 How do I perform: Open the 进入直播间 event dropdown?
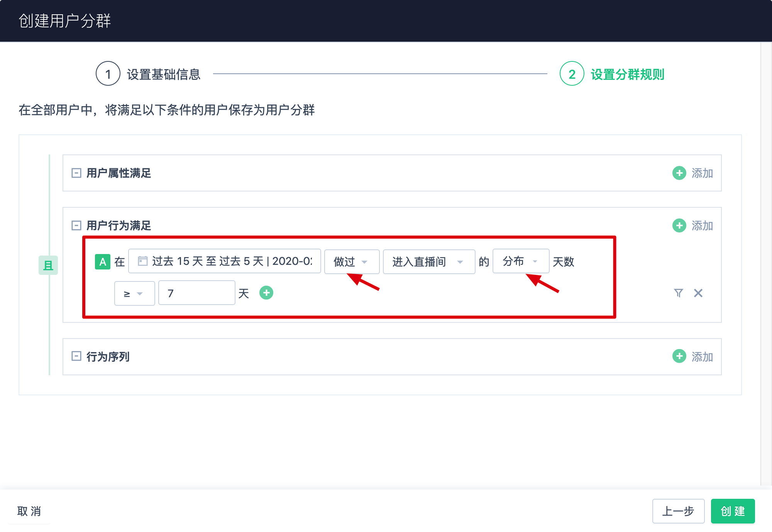428,262
